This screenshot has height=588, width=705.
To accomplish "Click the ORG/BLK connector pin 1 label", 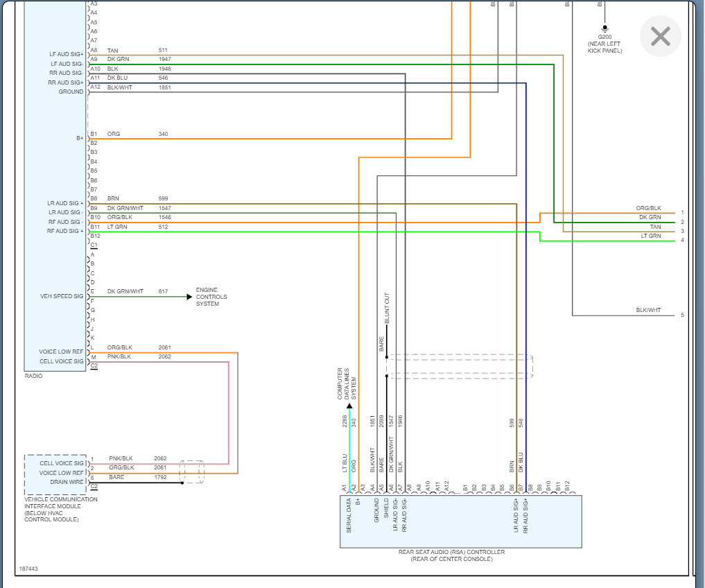I will click(648, 208).
